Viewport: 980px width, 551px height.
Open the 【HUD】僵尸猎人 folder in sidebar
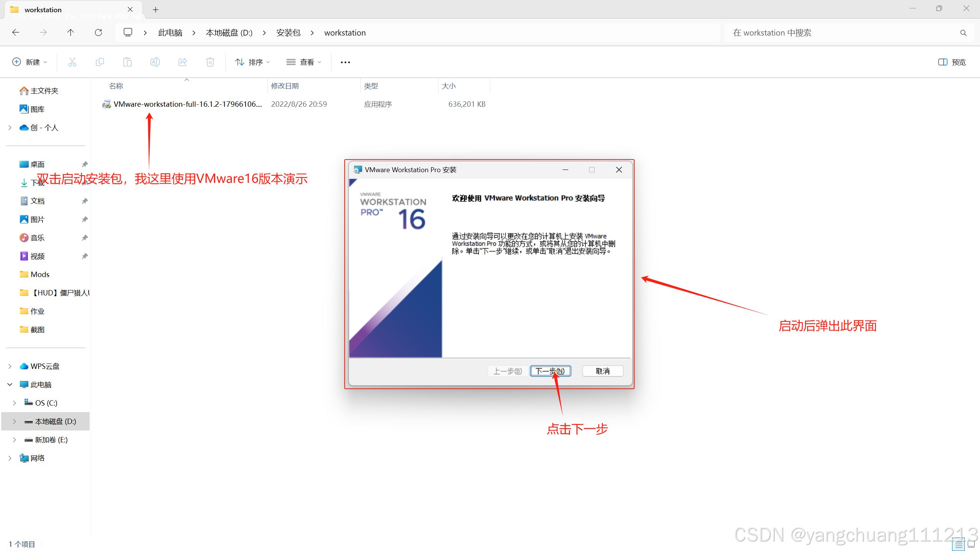[x=54, y=293]
